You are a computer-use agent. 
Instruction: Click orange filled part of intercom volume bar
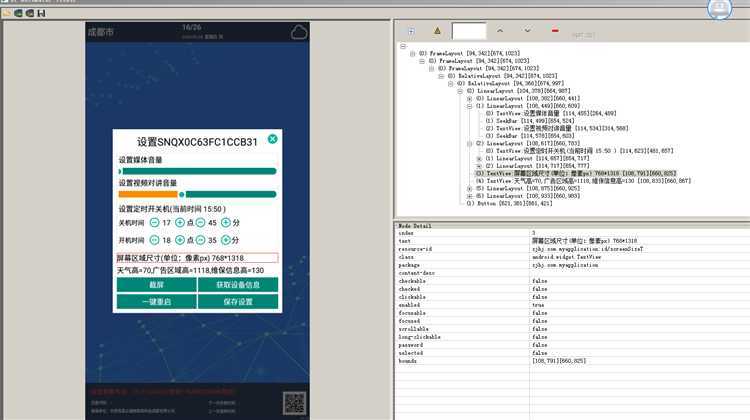coord(148,194)
